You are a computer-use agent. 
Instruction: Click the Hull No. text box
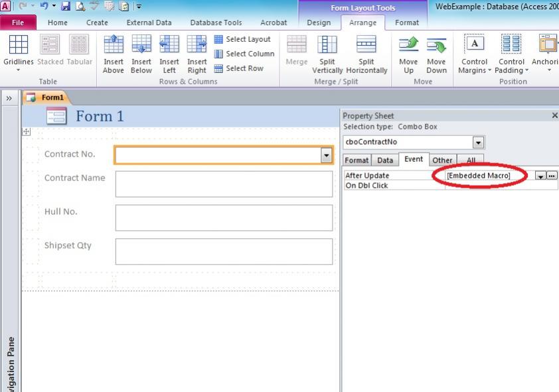click(224, 218)
